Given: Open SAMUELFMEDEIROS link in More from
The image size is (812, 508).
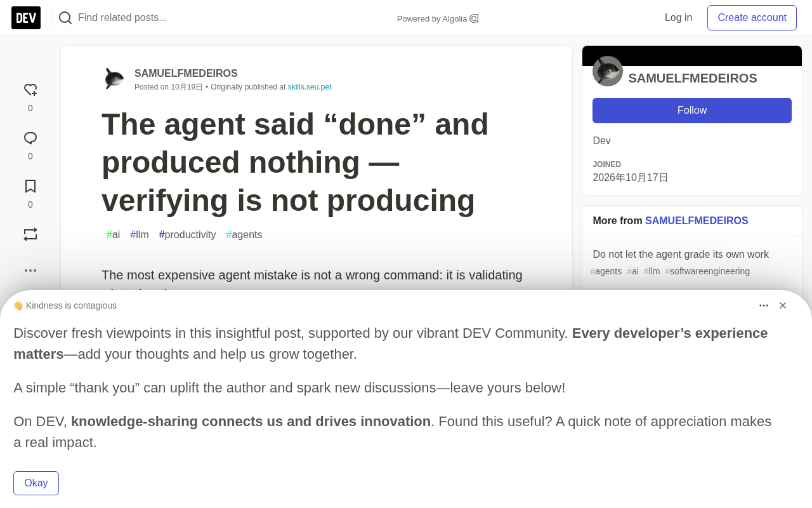Looking at the screenshot, I should point(697,221).
